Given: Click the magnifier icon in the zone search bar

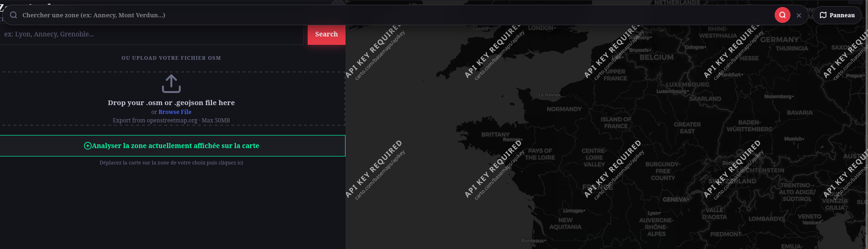Looking at the screenshot, I should [x=14, y=15].
